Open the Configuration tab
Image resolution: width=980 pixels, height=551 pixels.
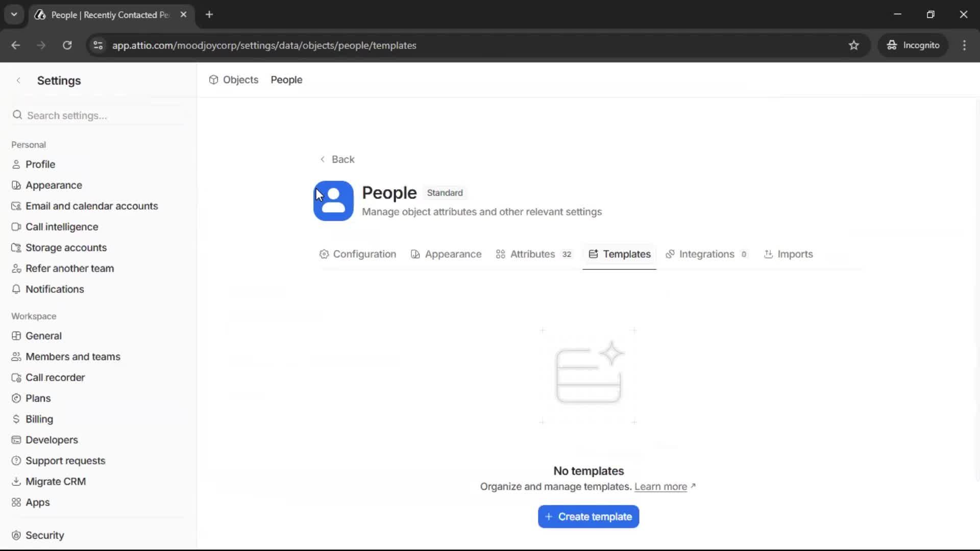coord(364,254)
